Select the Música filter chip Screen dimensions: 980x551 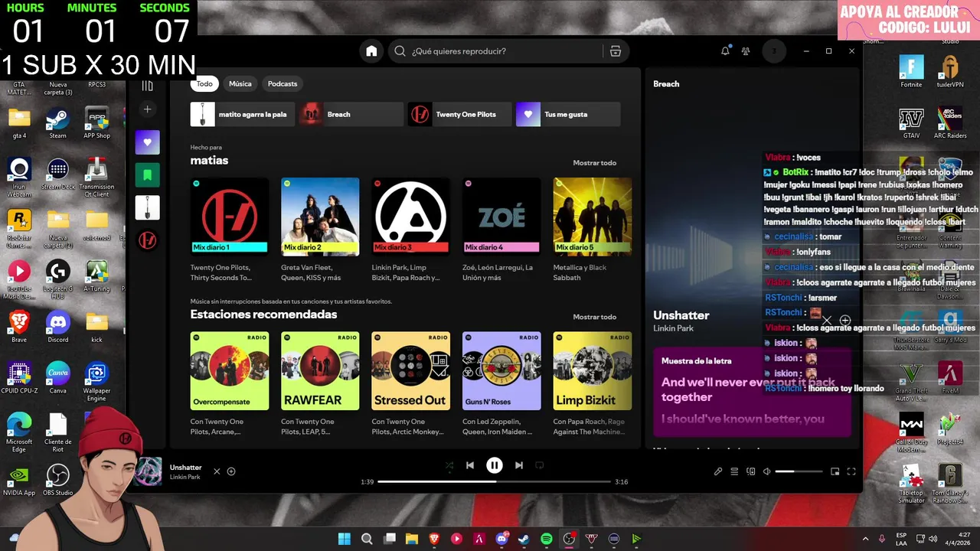240,83
